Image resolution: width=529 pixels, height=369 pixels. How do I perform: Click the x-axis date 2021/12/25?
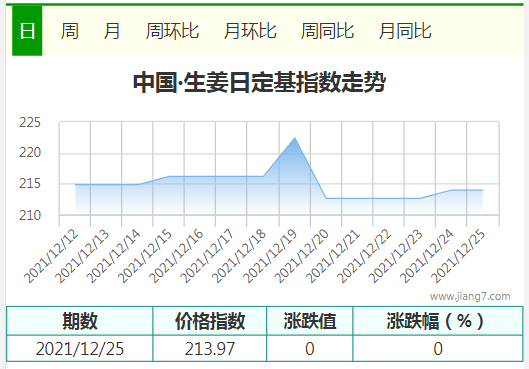(458, 256)
